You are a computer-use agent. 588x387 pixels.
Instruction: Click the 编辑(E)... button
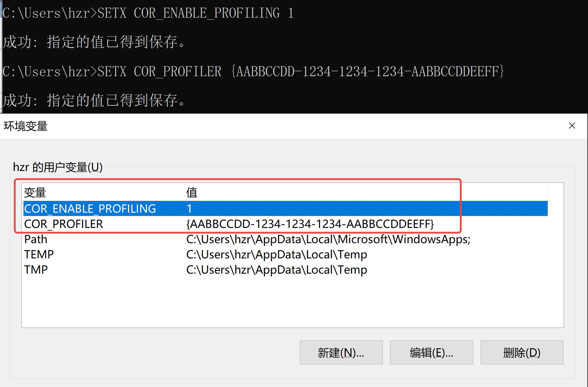pyautogui.click(x=431, y=353)
